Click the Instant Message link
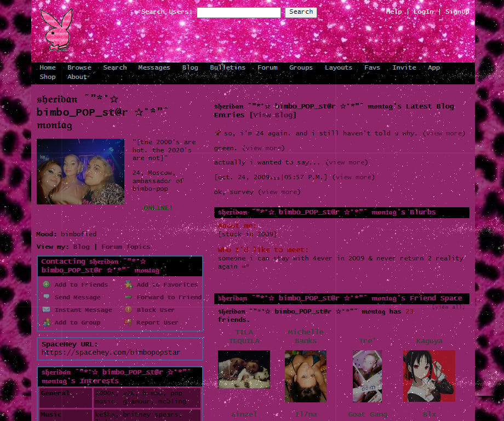504x421 pixels. [83, 310]
